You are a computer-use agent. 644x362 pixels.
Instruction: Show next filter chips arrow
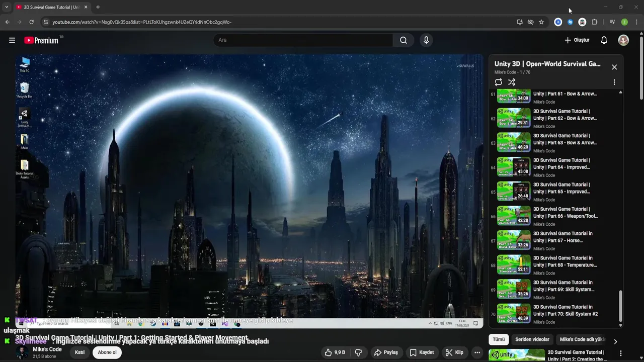(x=615, y=341)
